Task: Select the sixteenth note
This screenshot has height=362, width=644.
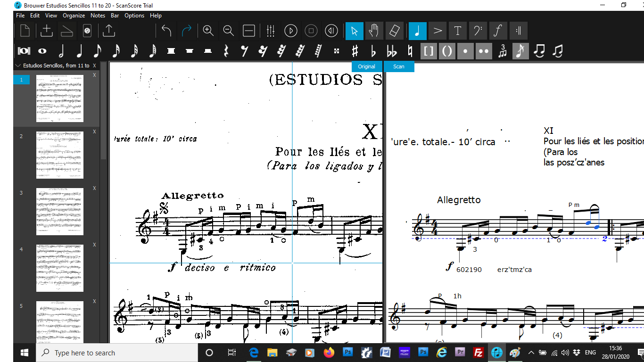Action: (116, 51)
